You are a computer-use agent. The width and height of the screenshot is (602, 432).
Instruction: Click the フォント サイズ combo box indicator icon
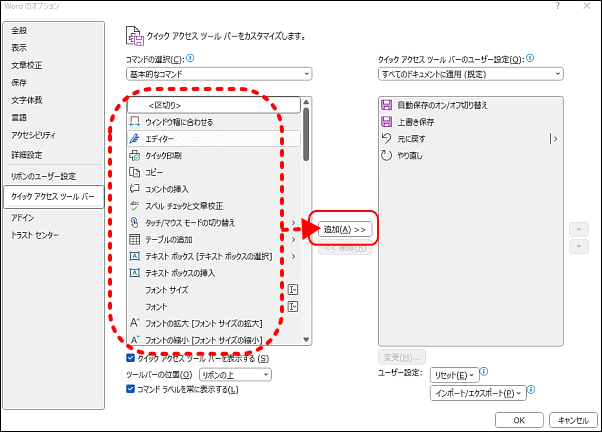pos(293,290)
